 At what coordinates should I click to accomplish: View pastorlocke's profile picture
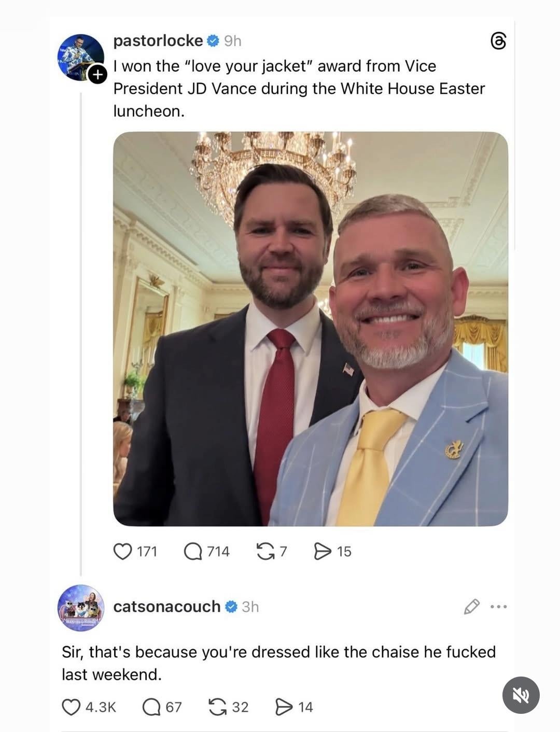(80, 57)
